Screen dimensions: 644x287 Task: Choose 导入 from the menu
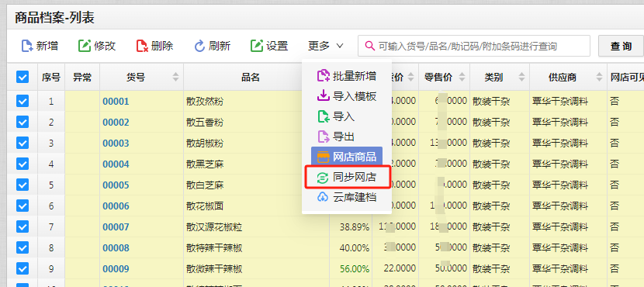pyautogui.click(x=347, y=116)
